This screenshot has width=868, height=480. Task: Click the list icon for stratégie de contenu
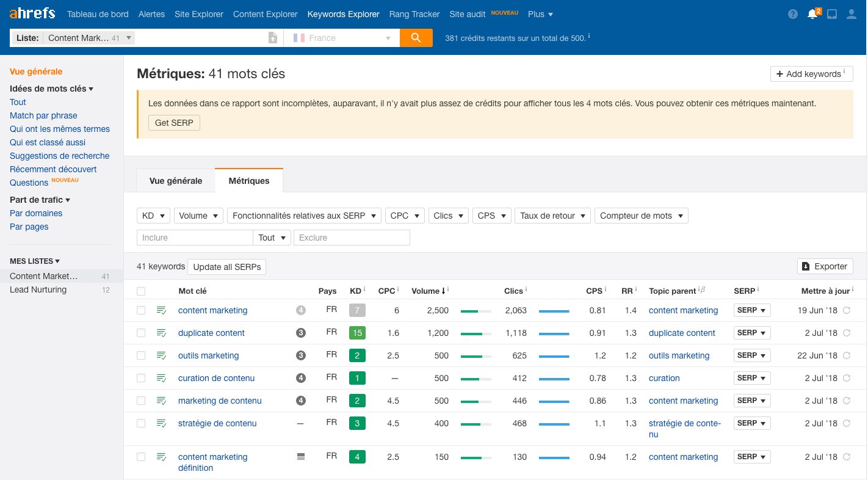tap(161, 423)
